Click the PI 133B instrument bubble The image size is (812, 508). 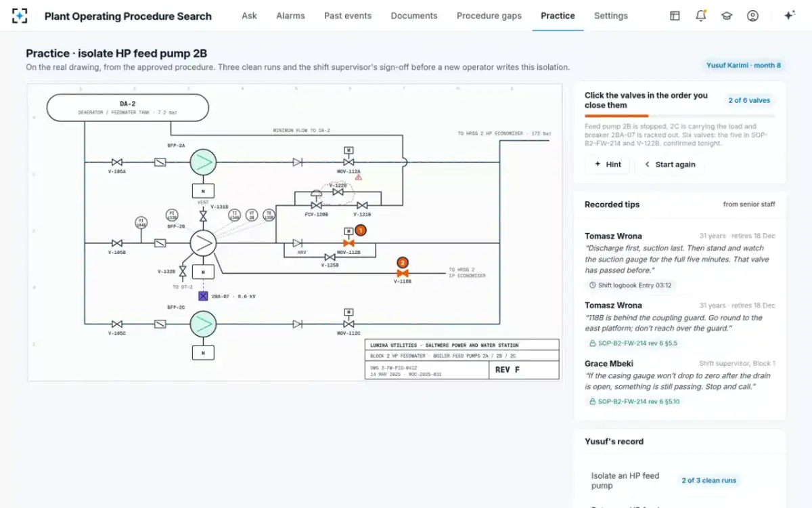(x=172, y=215)
